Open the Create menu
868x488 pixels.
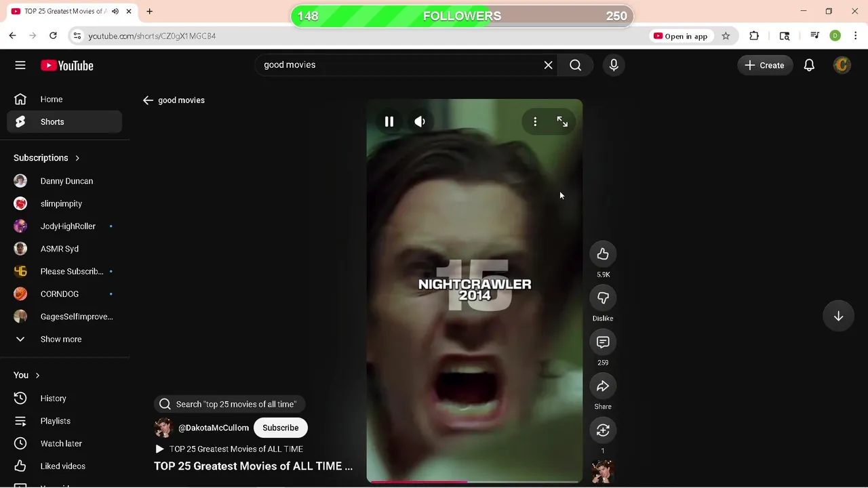click(764, 65)
